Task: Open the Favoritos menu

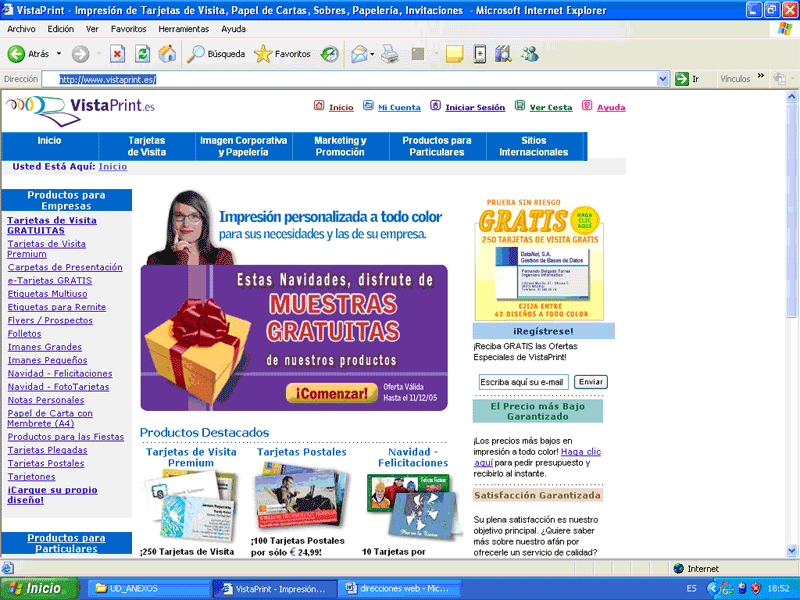Action: [129, 29]
